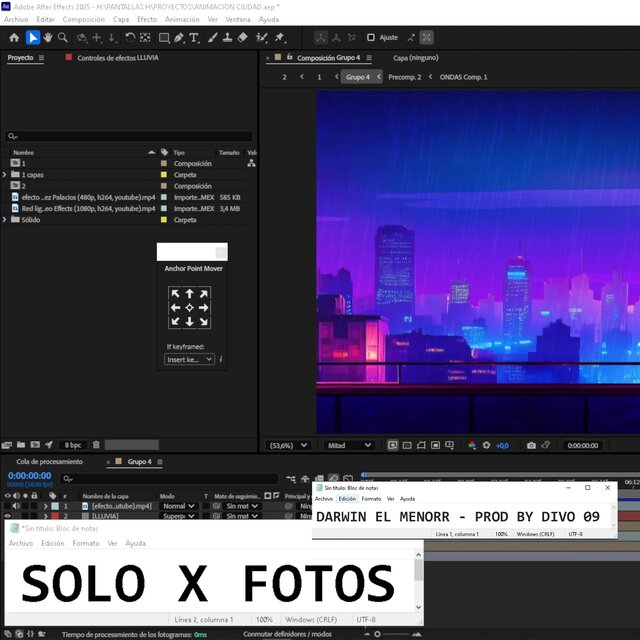Screen dimensions: 640x640
Task: Select the Hand tool in the toolbar
Action: click(x=47, y=38)
